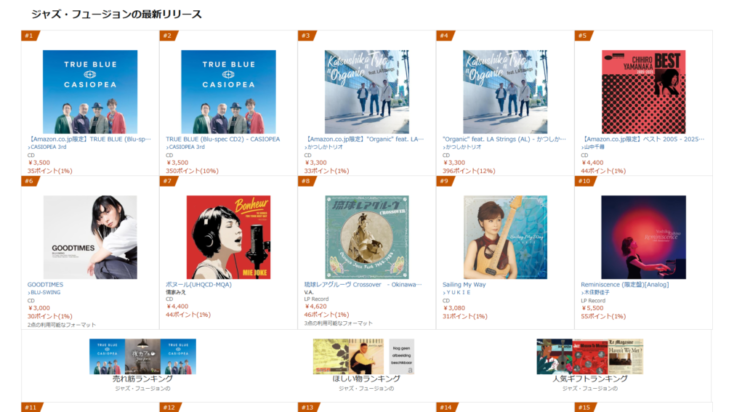The image size is (750, 412).
Task: Click the かつしかトリオ artist link under #3
Action: tap(325, 147)
